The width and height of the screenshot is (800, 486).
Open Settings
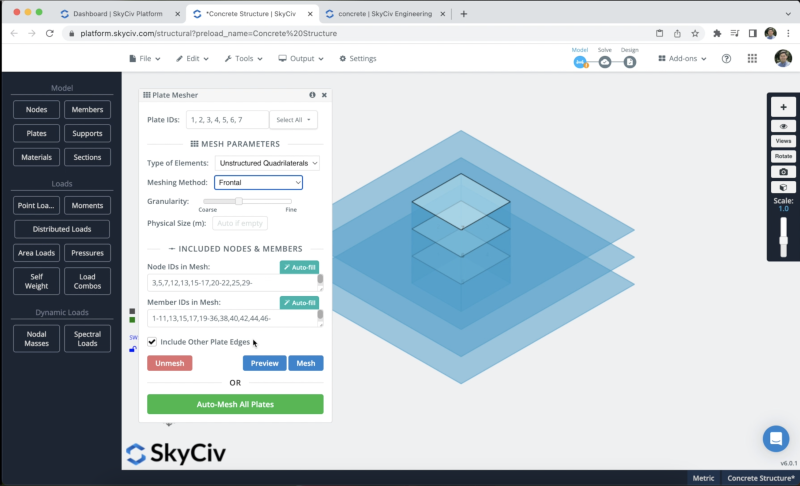point(358,59)
